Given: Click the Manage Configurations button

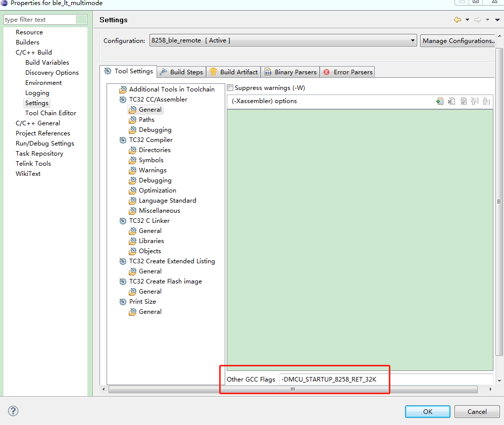Looking at the screenshot, I should 458,40.
